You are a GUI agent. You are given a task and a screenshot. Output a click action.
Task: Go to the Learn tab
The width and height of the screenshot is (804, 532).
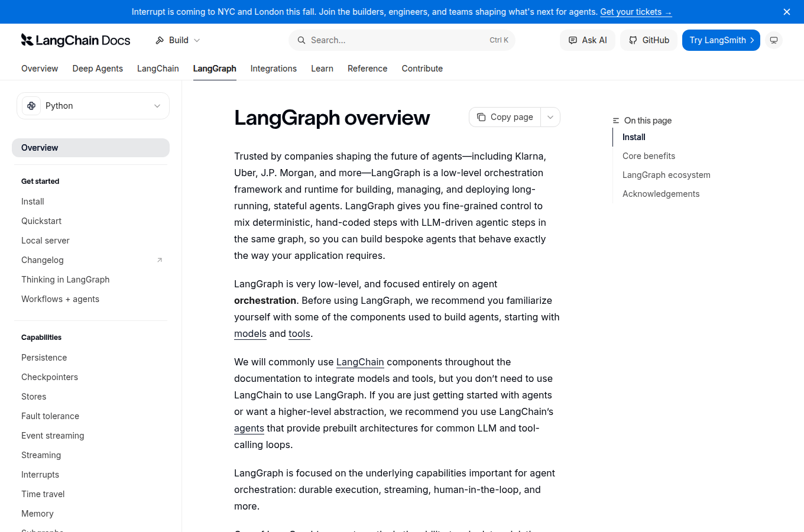tap(322, 69)
